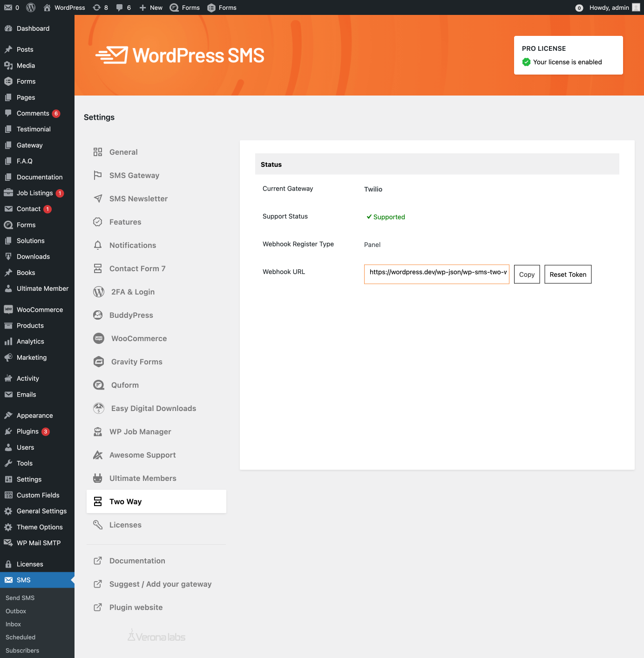
Task: Click the Ultimate Members plug icon
Action: click(x=98, y=478)
